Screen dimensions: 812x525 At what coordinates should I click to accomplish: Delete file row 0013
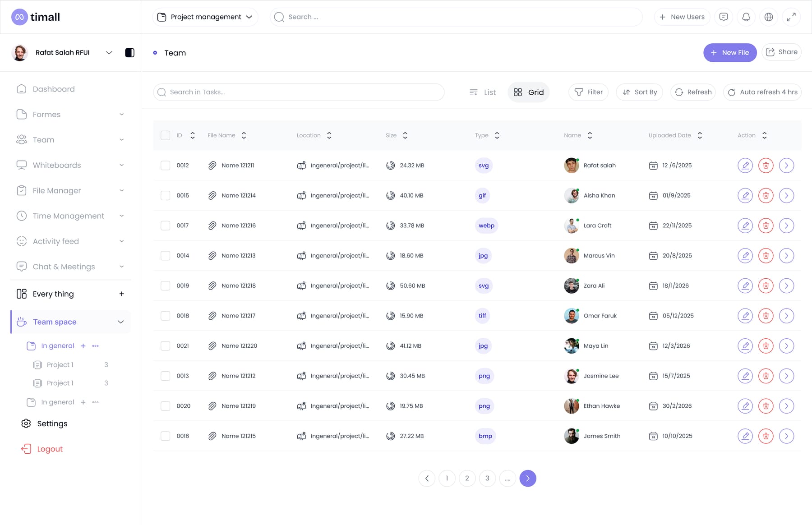[766, 376]
